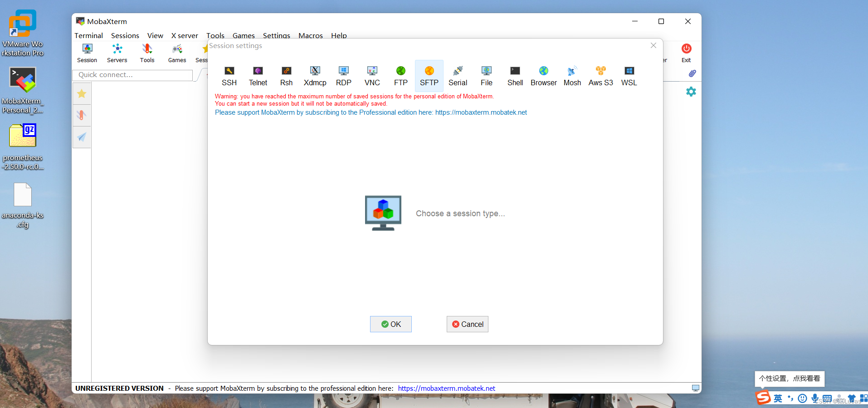The image size is (868, 408).
Task: Close the Session settings dialog
Action: [x=653, y=45]
